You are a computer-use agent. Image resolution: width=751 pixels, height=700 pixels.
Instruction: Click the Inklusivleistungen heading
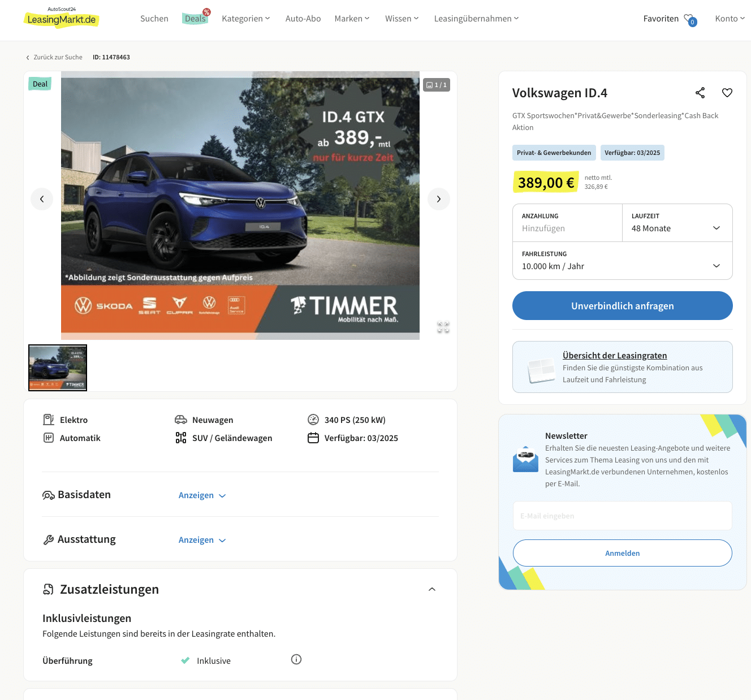87,618
